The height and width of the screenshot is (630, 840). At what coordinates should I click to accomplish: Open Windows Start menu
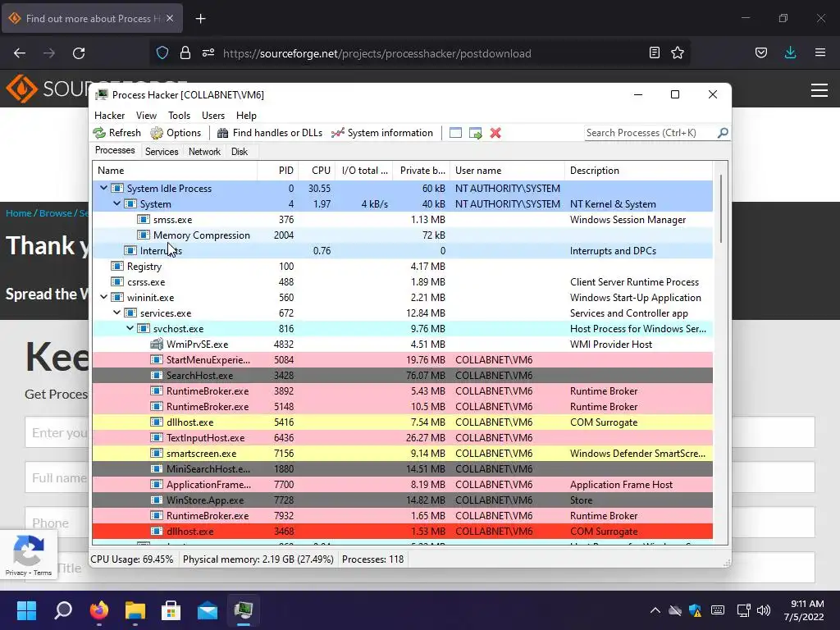(26, 609)
